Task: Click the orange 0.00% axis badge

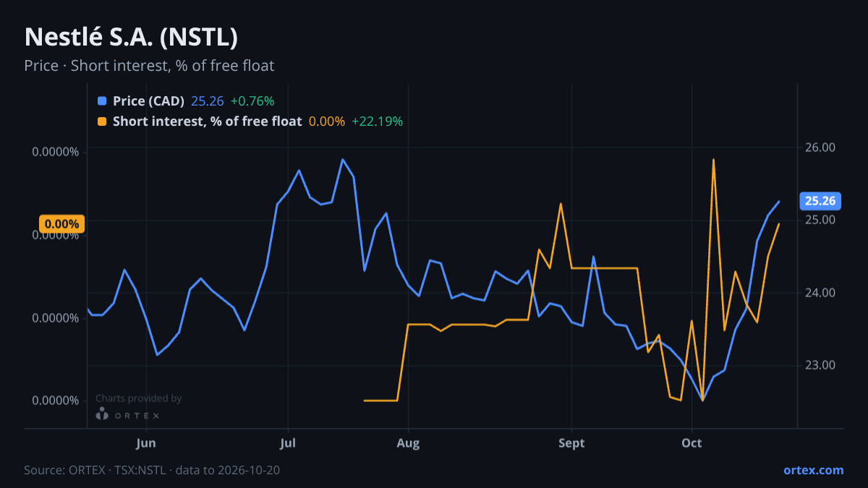Action: coord(61,224)
